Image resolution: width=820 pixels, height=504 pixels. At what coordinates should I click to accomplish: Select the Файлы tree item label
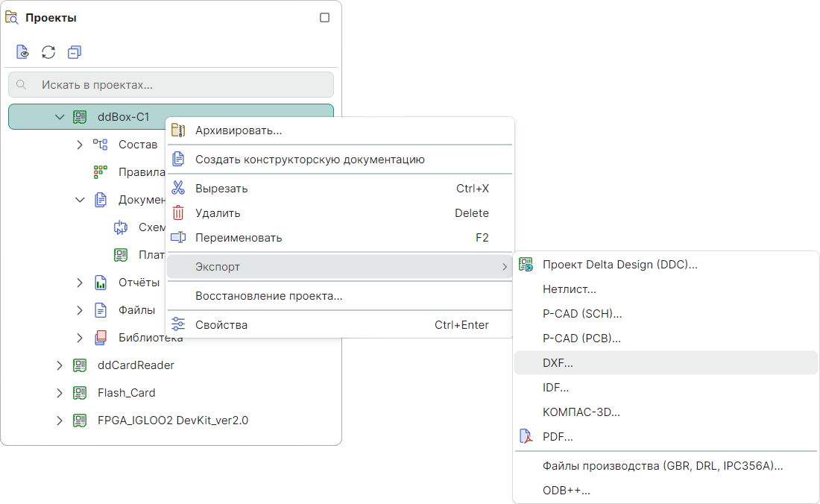pyautogui.click(x=137, y=311)
